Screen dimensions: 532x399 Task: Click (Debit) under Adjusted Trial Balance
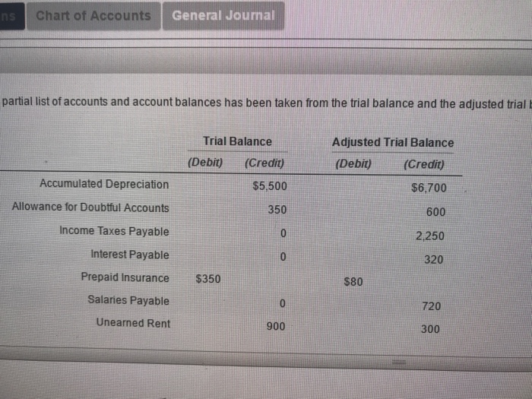(353, 164)
